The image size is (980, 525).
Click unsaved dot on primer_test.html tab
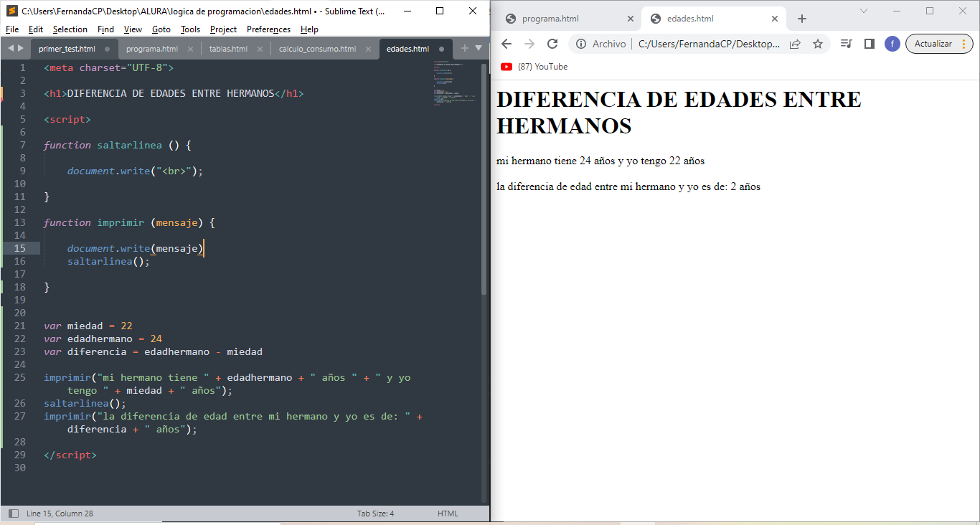[x=107, y=49]
